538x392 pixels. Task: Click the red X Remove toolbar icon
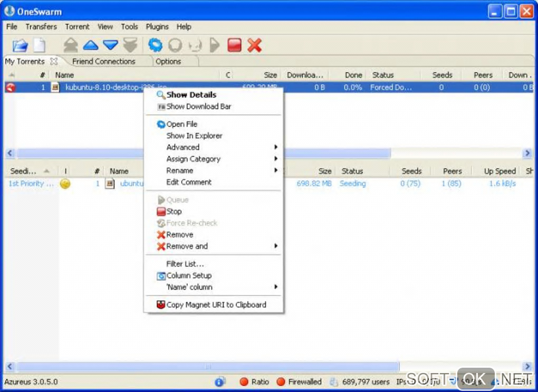click(x=254, y=45)
